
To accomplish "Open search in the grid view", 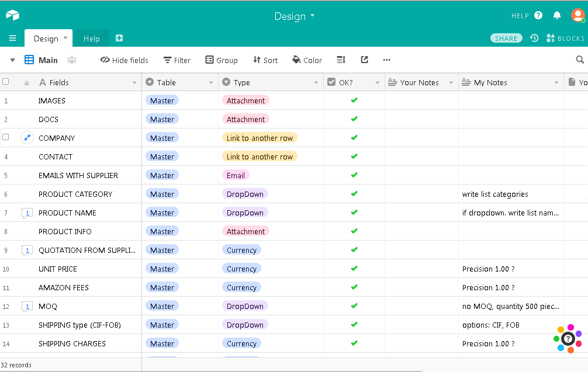I will [x=579, y=60].
